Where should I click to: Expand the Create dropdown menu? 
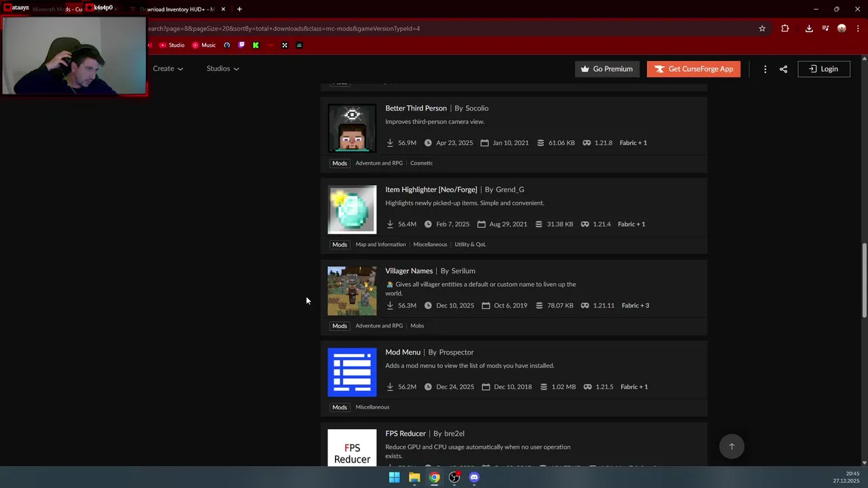(x=168, y=68)
